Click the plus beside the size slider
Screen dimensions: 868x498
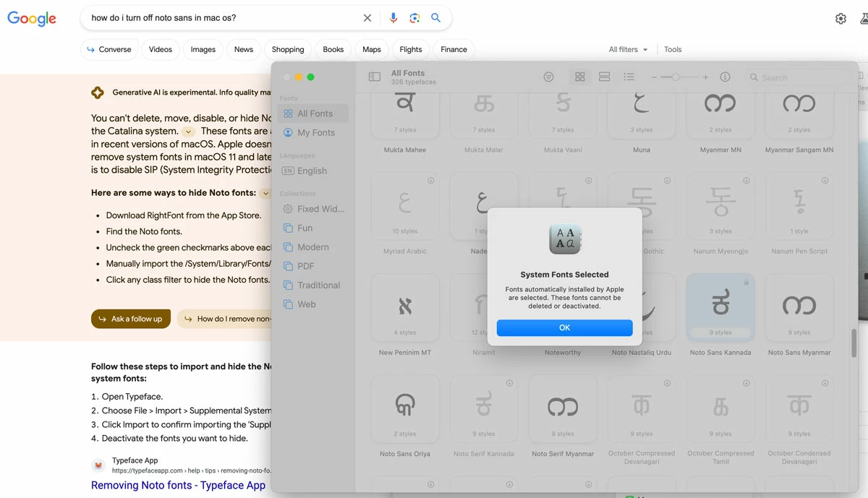tap(705, 77)
